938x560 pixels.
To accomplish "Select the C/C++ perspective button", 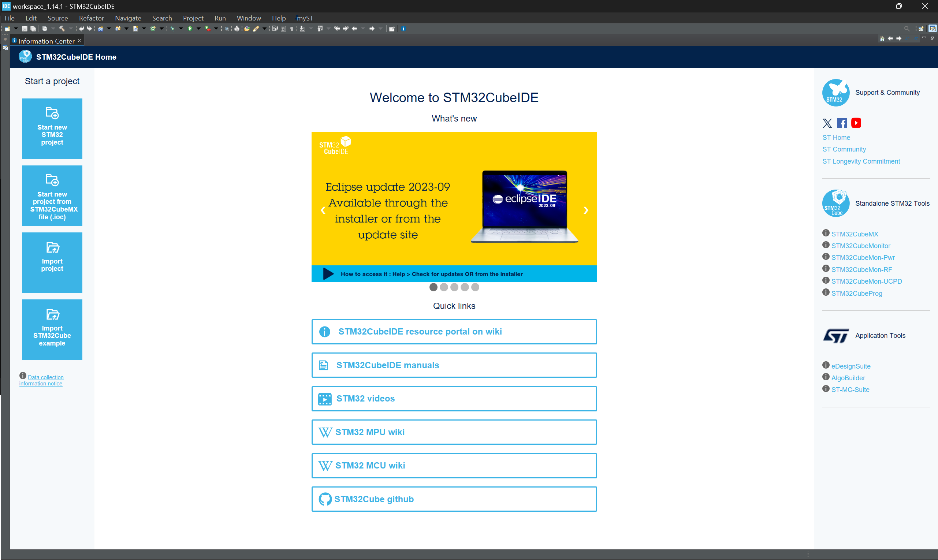I will pos(933,29).
